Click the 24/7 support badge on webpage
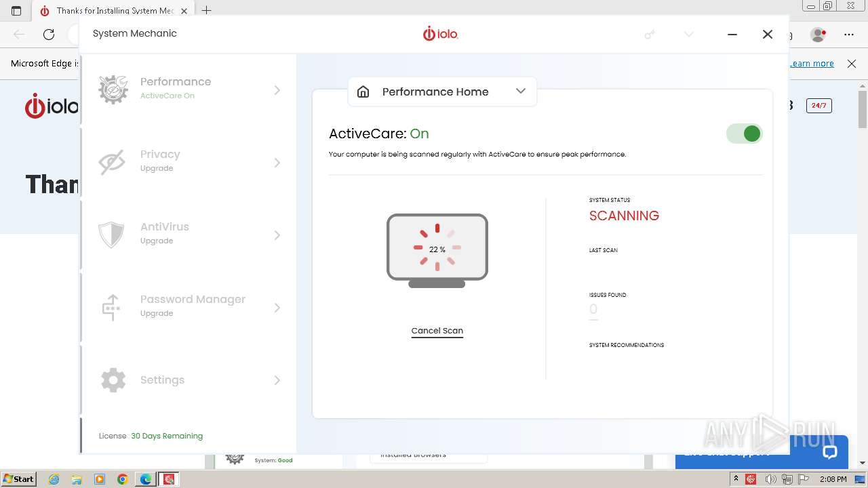 coord(818,105)
